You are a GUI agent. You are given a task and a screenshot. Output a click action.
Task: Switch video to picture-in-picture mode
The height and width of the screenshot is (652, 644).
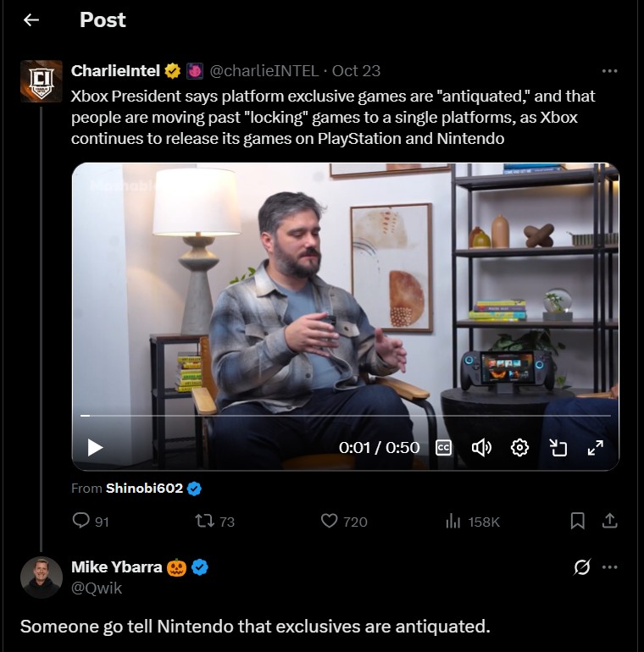[558, 447]
